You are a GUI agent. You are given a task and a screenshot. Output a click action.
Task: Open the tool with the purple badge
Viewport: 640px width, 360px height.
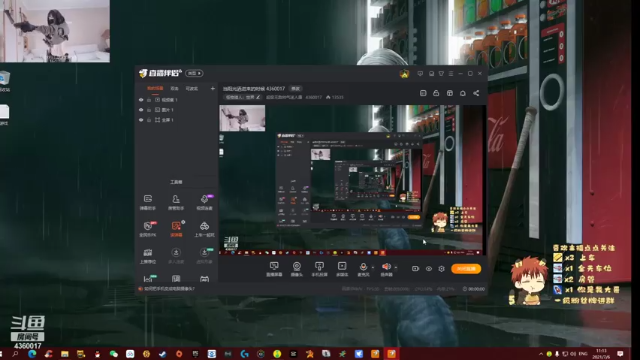[x=204, y=202]
